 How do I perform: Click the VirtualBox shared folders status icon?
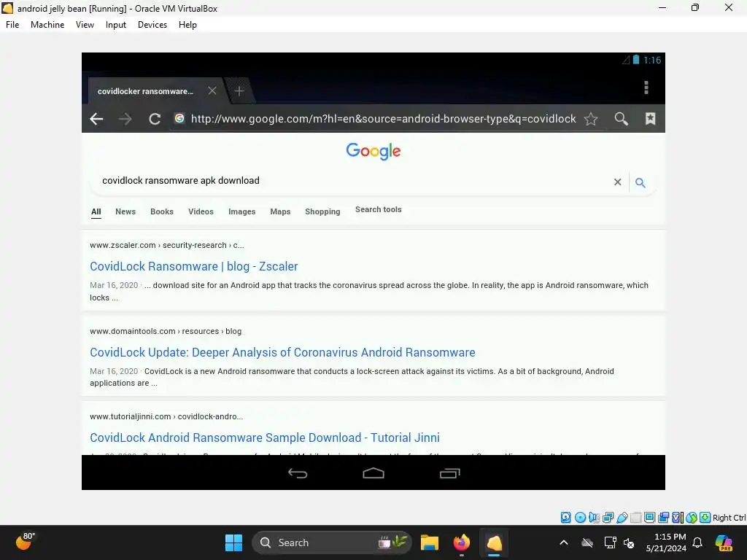635,518
